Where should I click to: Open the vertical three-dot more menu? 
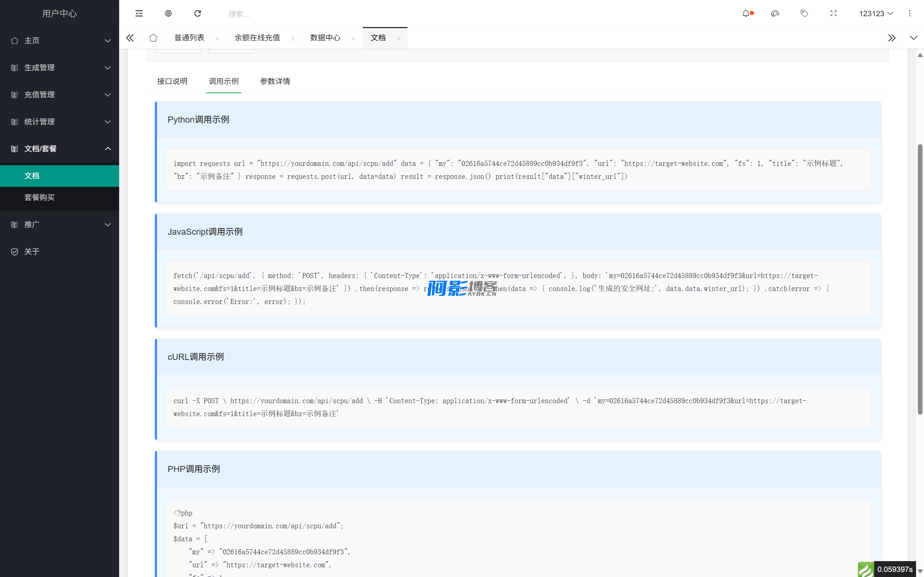(910, 13)
